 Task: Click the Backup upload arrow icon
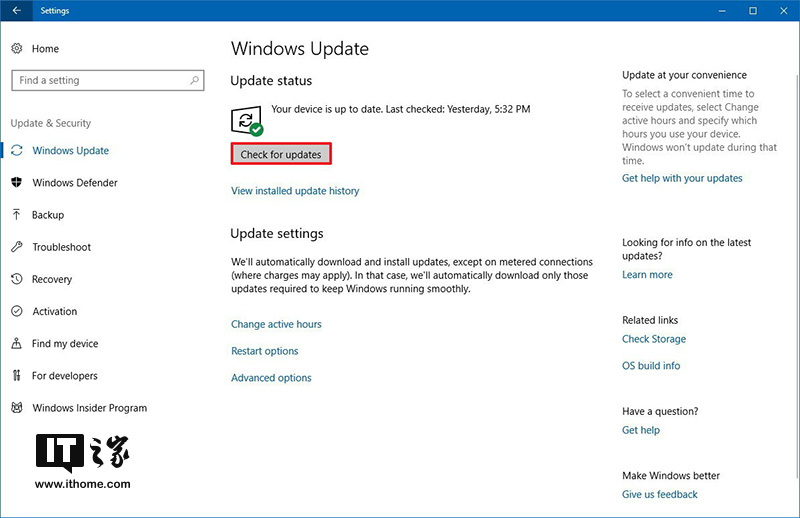17,214
